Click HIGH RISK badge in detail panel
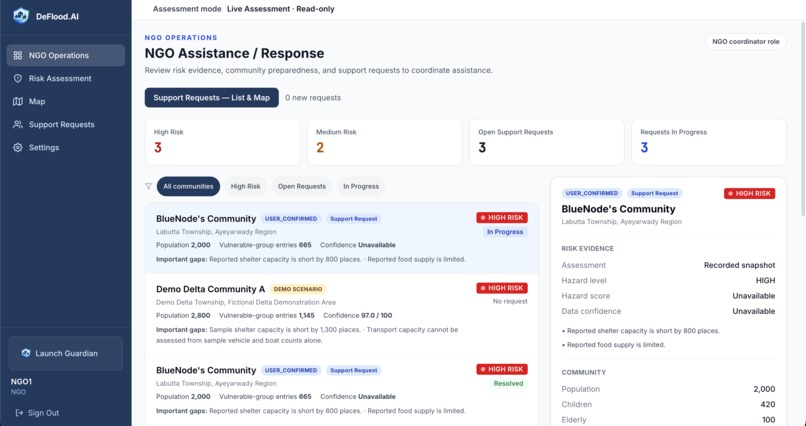The image size is (806, 426). click(x=749, y=193)
